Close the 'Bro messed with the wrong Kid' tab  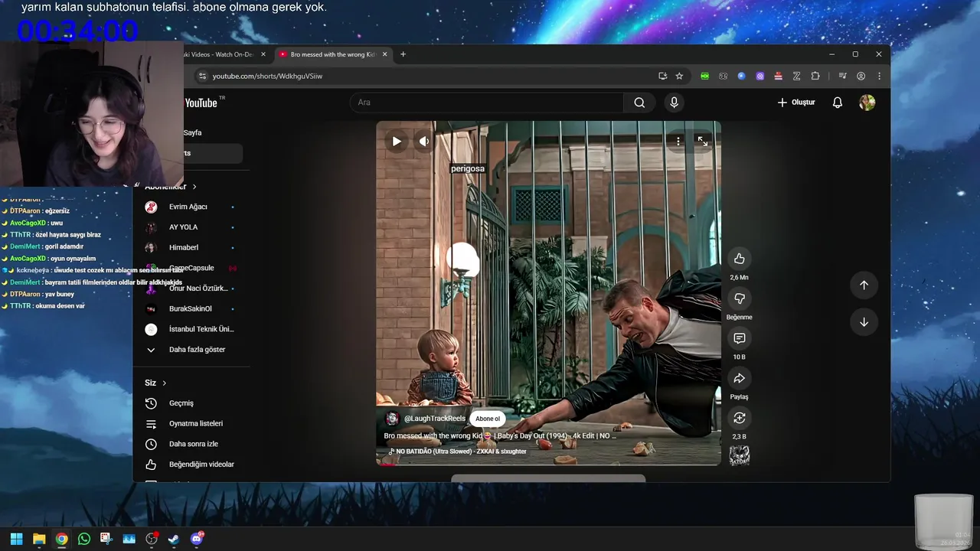(x=384, y=54)
